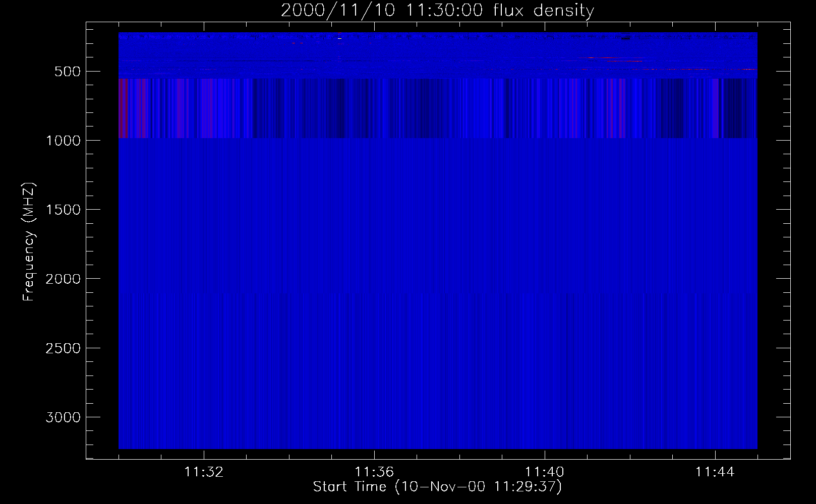Click the 2500 frequency tick label
Viewport: 816px width, 504px height.
pos(63,348)
